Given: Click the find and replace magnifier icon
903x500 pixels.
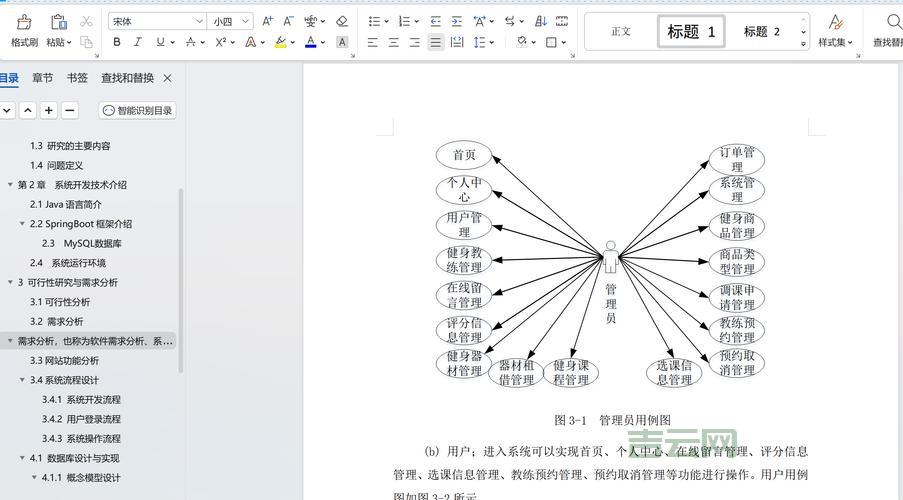Looking at the screenshot, I should point(893,23).
